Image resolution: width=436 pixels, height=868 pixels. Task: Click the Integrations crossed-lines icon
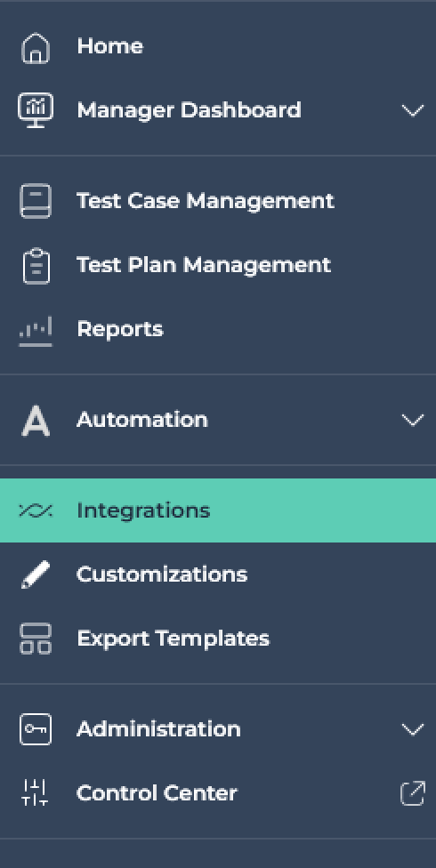36,510
